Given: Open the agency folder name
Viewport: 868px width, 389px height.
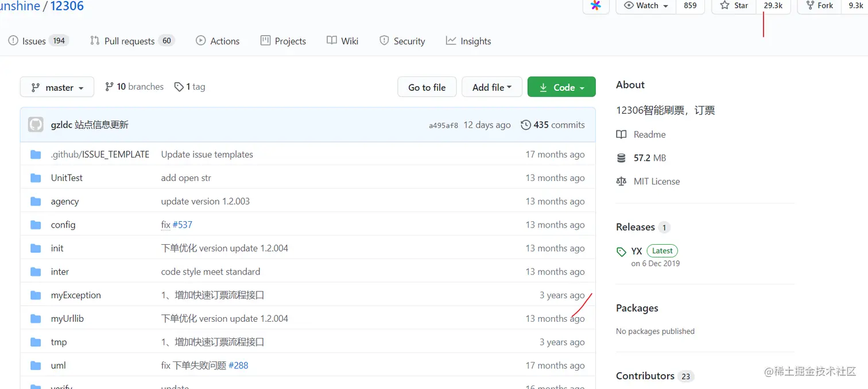Looking at the screenshot, I should click(65, 202).
